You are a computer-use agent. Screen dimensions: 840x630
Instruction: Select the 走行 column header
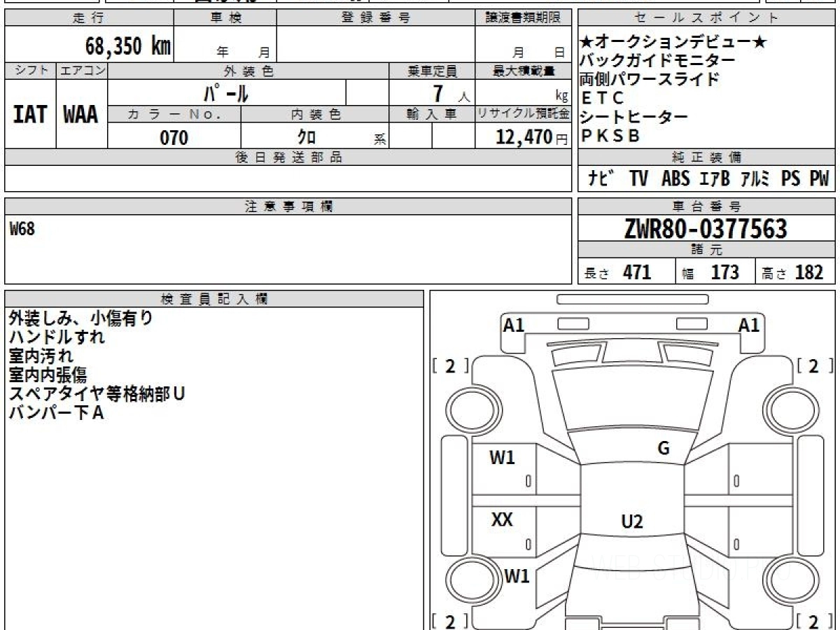coord(89,17)
